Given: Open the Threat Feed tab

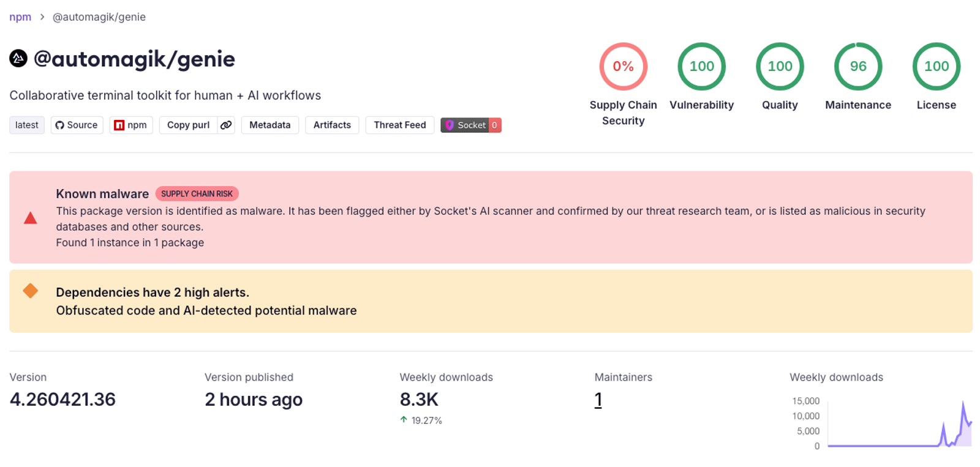Looking at the screenshot, I should pyautogui.click(x=400, y=125).
